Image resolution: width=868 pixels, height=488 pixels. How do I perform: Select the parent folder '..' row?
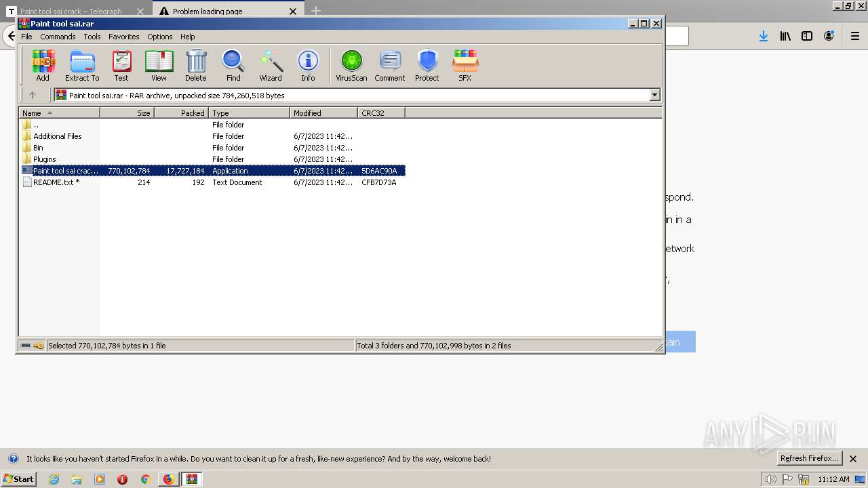[212, 125]
